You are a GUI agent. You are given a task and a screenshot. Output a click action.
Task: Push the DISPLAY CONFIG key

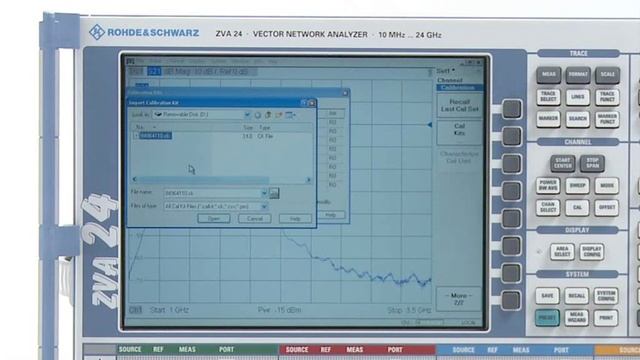tap(591, 252)
